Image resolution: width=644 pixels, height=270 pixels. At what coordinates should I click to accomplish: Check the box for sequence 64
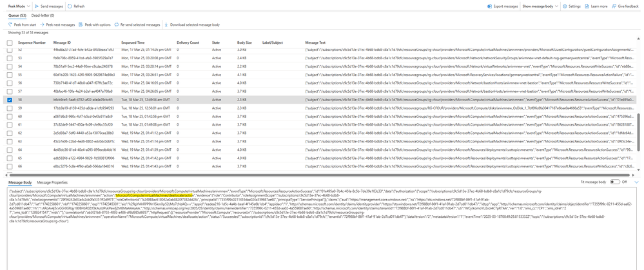pyautogui.click(x=10, y=149)
